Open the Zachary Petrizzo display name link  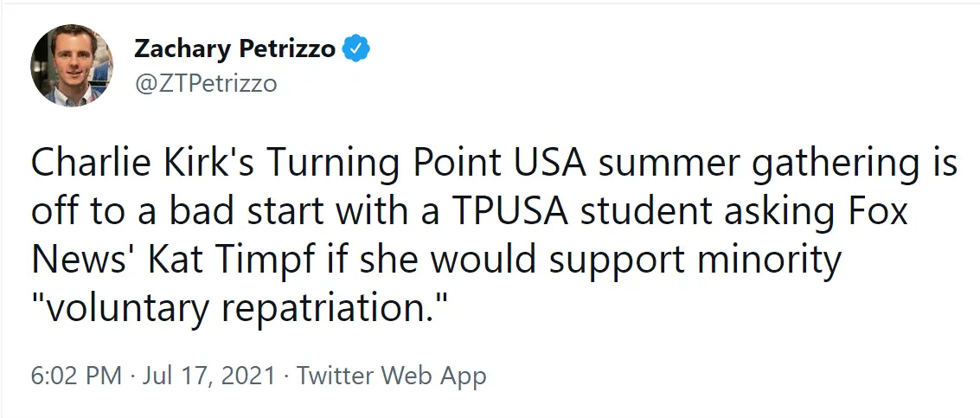click(234, 49)
